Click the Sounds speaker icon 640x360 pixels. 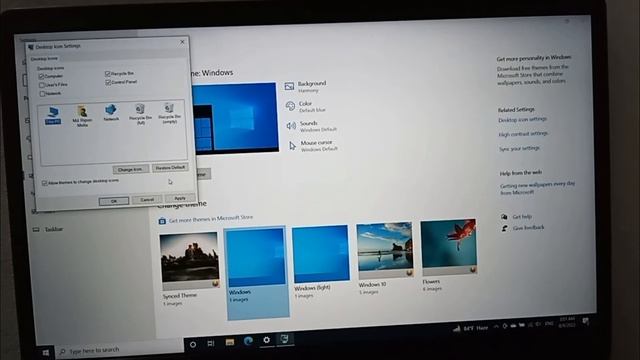pyautogui.click(x=291, y=126)
